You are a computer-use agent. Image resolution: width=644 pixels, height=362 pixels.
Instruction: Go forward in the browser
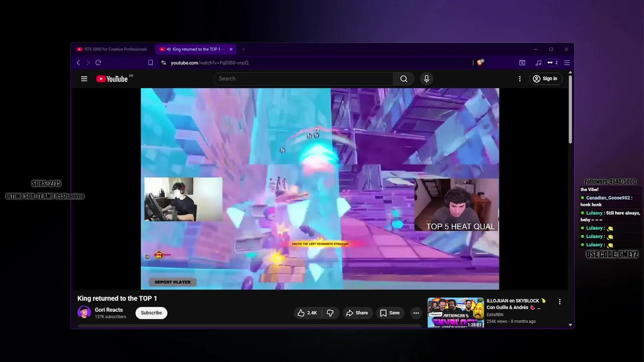point(88,63)
